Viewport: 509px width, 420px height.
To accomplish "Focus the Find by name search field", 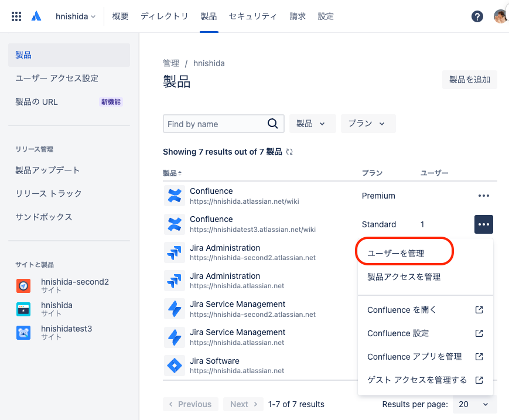I will 224,124.
